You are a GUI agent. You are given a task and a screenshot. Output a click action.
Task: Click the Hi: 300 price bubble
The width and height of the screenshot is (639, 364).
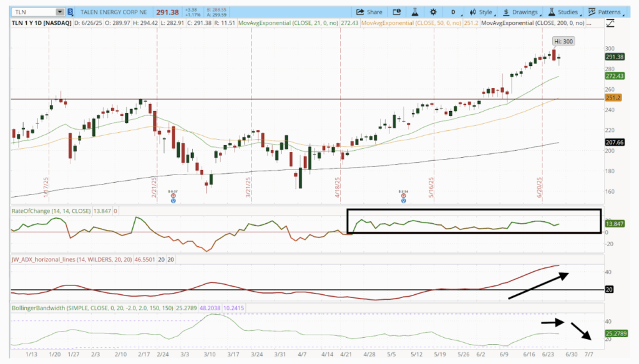coord(563,41)
